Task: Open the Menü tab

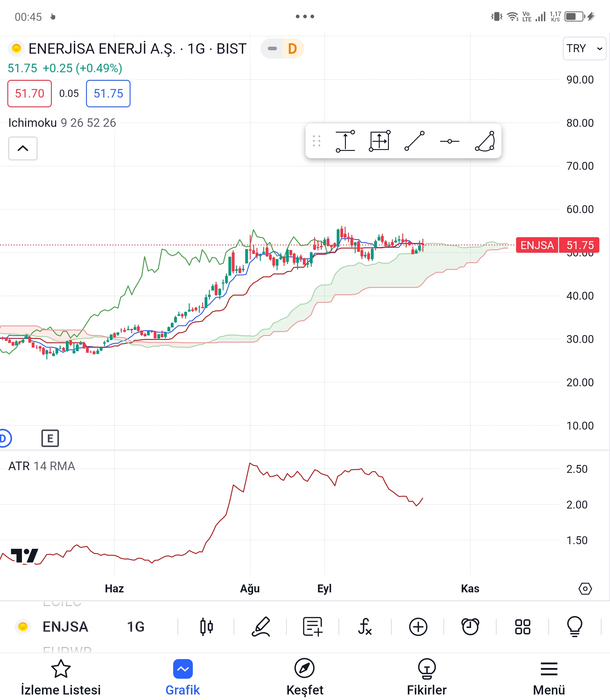Action: click(549, 677)
